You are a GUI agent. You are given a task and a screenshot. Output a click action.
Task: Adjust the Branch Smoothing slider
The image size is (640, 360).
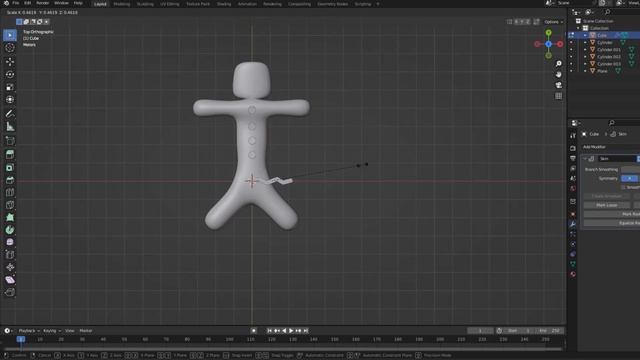click(630, 169)
